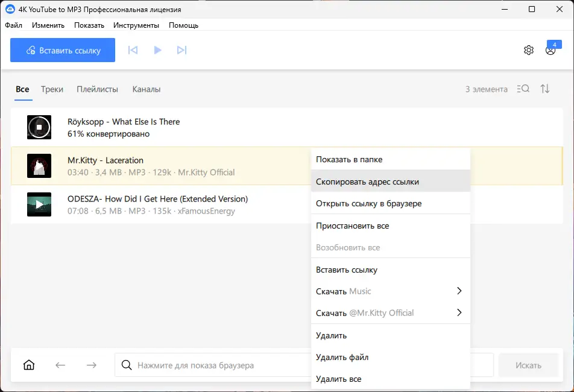Click the 'Вставить ссылку' blue button
Screen dimensions: 574x392
click(x=63, y=51)
